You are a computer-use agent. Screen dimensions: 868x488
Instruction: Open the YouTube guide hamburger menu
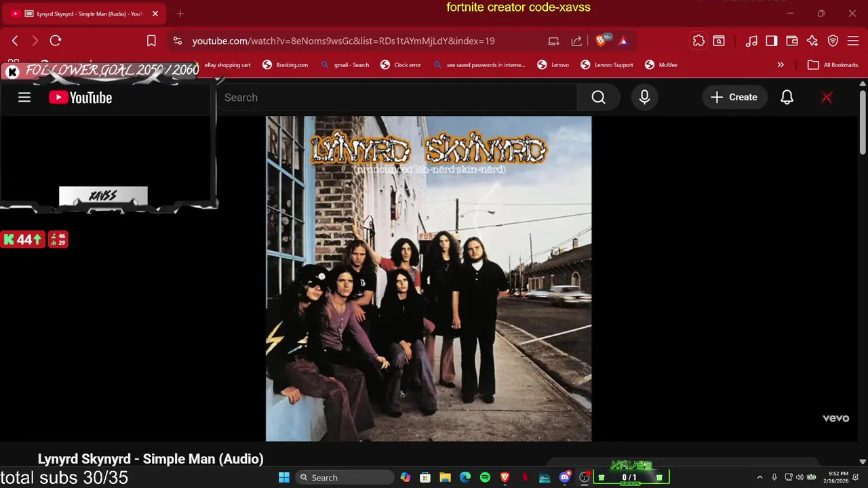coord(24,98)
